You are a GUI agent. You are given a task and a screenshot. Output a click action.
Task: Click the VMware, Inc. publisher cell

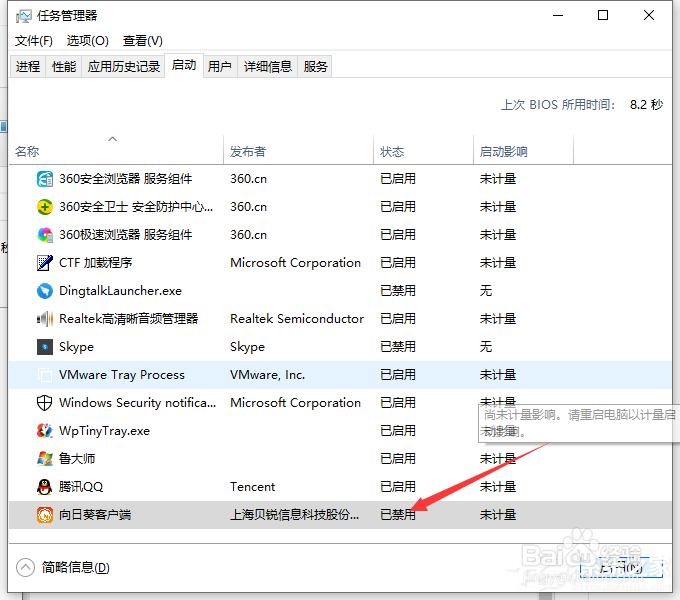point(267,375)
